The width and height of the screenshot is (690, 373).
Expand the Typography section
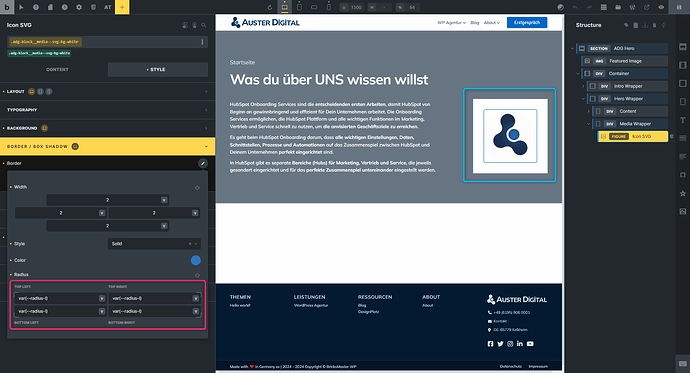pyautogui.click(x=107, y=110)
